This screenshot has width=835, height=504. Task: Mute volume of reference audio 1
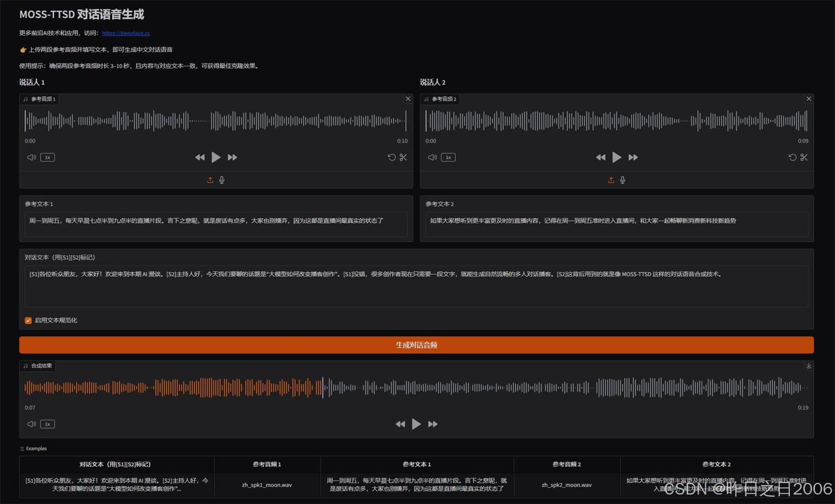32,157
